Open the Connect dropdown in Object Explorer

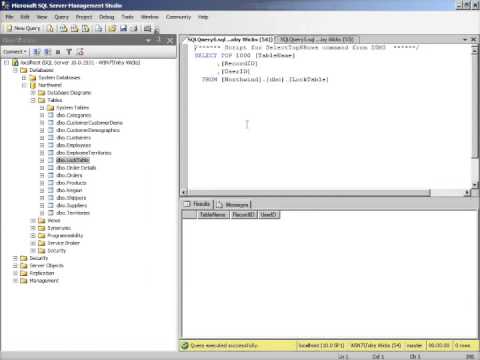15,52
